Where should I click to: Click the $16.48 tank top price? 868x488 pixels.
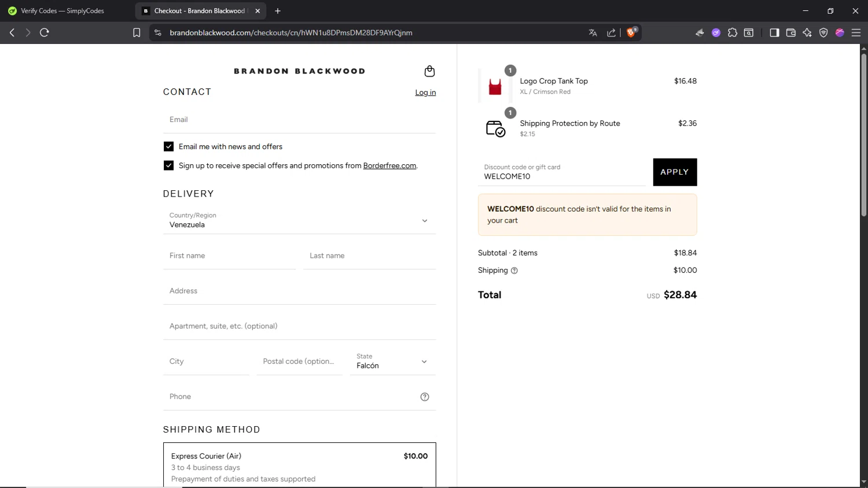(x=685, y=82)
